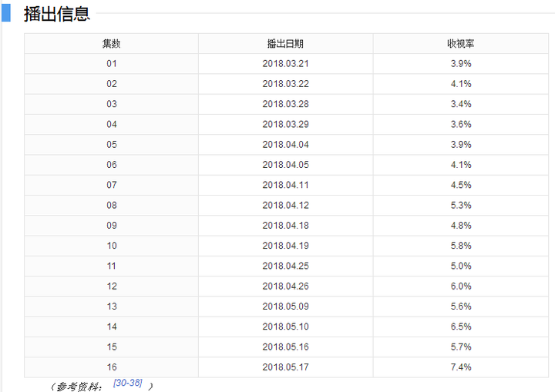Click the 7.4% rating cell
555x392 pixels.
(x=460, y=367)
